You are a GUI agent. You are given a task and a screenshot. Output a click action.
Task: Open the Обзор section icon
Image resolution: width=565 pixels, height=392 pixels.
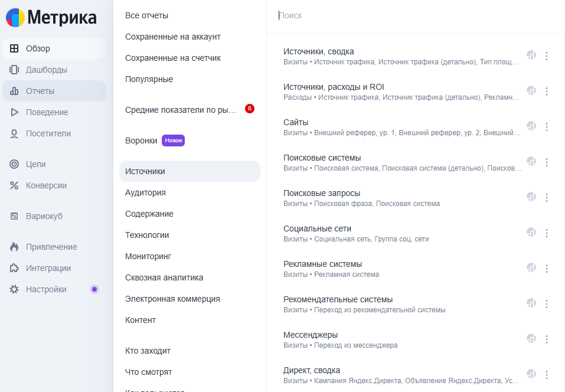[x=14, y=48]
